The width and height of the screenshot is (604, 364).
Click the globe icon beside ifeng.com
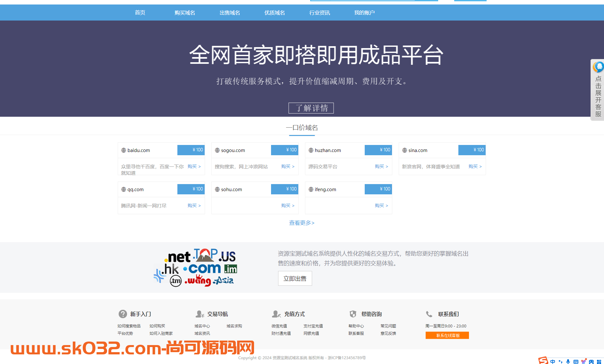pos(311,190)
